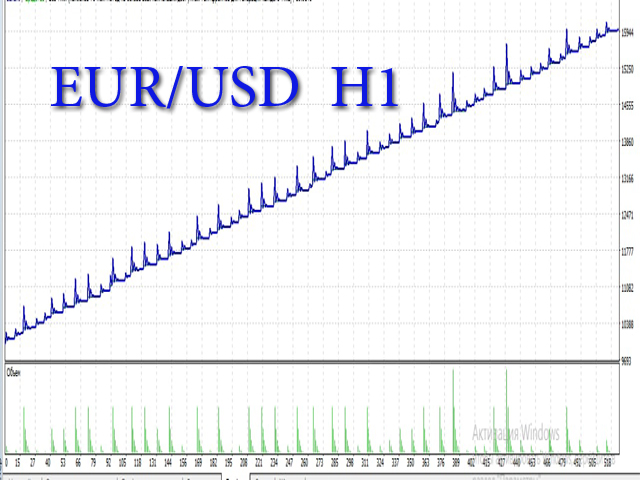Click trade number 105 on horizontal axis

point(122,463)
